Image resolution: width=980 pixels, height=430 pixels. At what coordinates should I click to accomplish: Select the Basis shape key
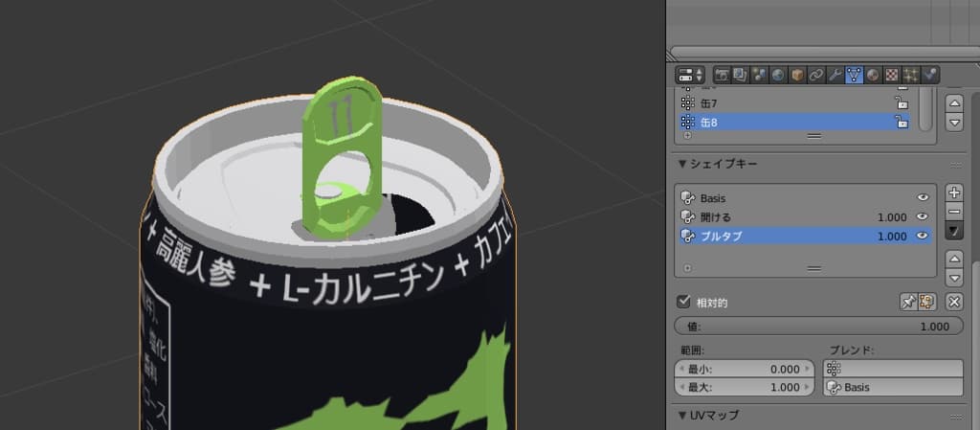pos(806,197)
